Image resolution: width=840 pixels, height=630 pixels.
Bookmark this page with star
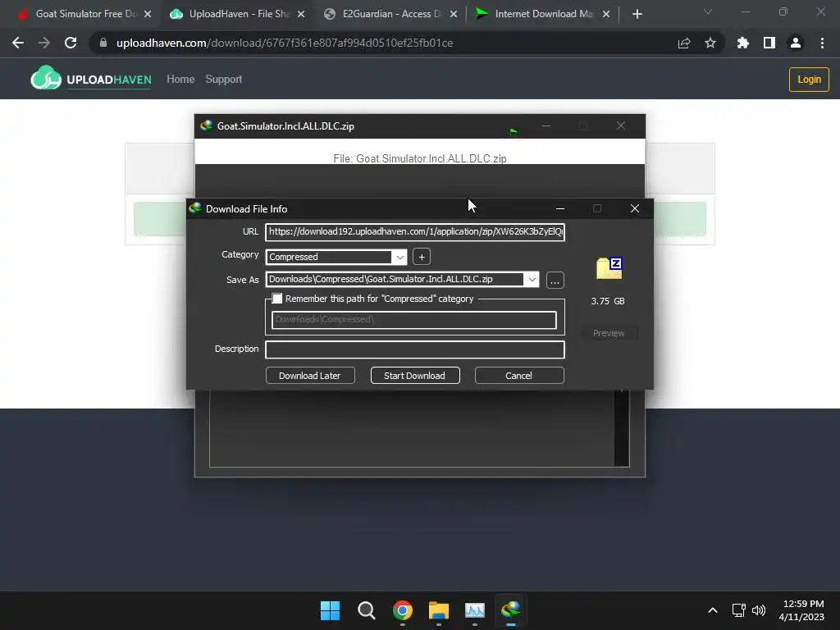click(710, 43)
